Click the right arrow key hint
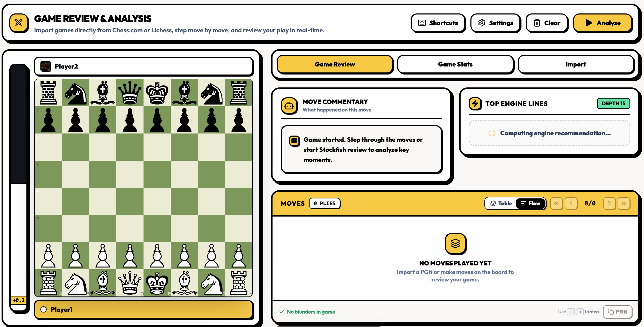The image size is (644, 327). [580, 312]
